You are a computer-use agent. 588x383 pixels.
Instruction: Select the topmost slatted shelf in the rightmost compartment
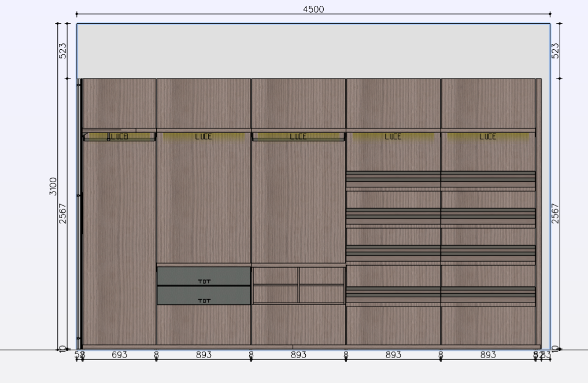[488, 181]
